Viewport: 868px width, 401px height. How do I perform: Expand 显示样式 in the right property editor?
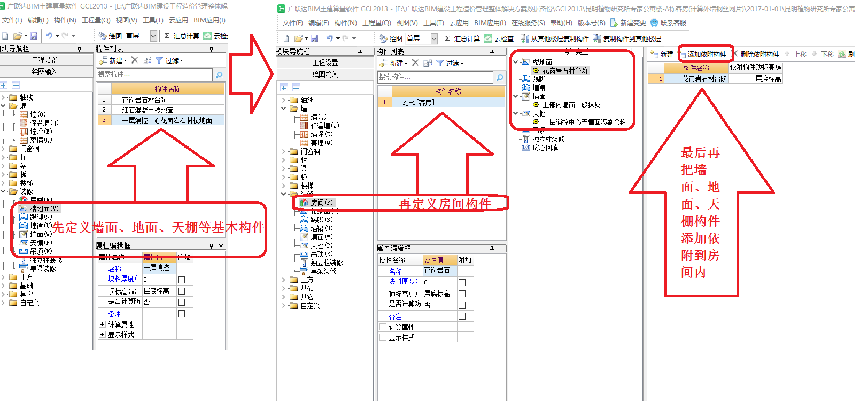(383, 337)
